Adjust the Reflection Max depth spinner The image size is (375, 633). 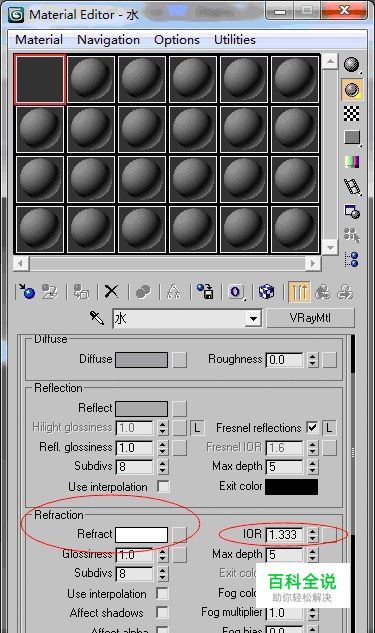coord(312,467)
